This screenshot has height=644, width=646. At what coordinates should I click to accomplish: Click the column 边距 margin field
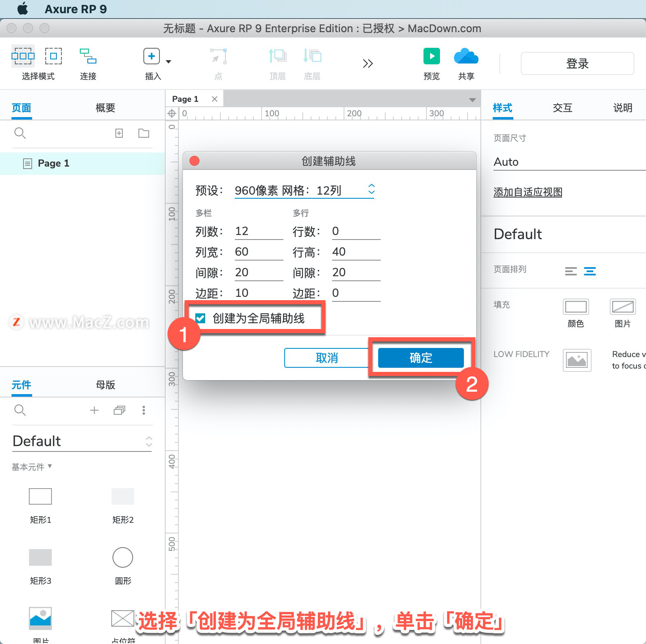click(x=259, y=293)
